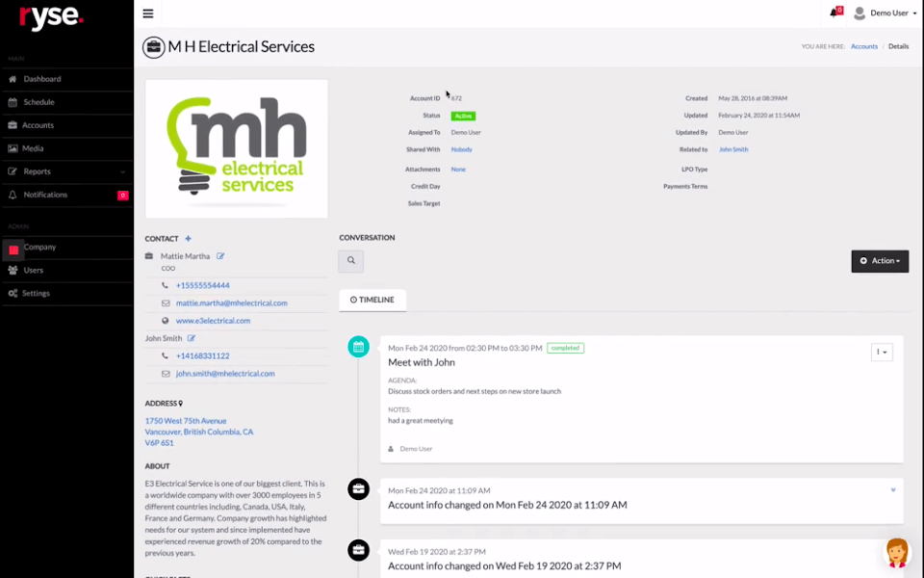Click the Media image icon in sidebar
924x578 pixels.
[x=13, y=148]
